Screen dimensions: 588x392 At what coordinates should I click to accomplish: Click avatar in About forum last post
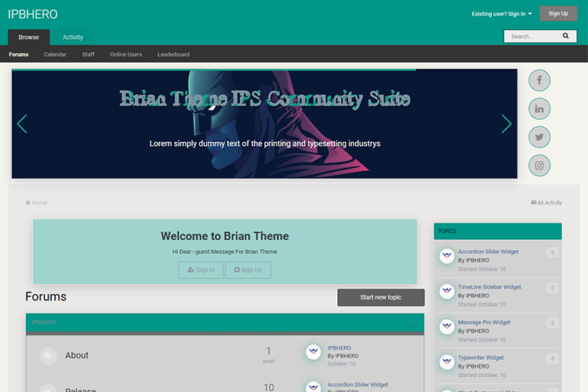click(314, 352)
